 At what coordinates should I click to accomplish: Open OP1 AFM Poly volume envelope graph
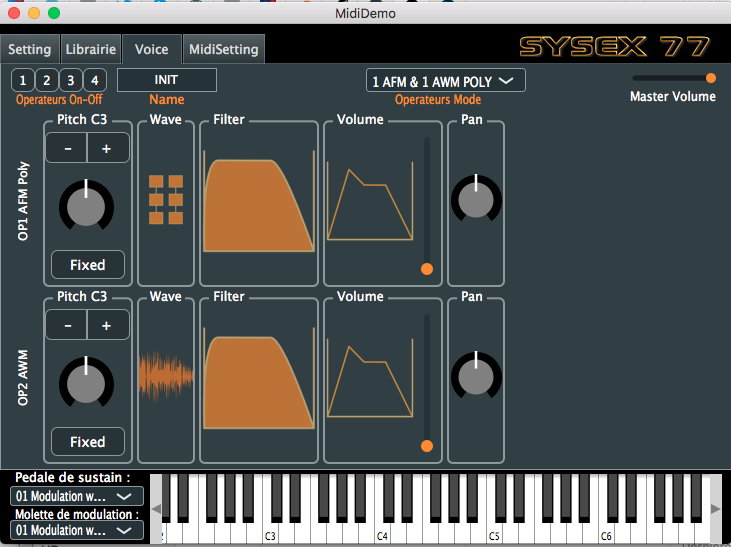point(370,201)
